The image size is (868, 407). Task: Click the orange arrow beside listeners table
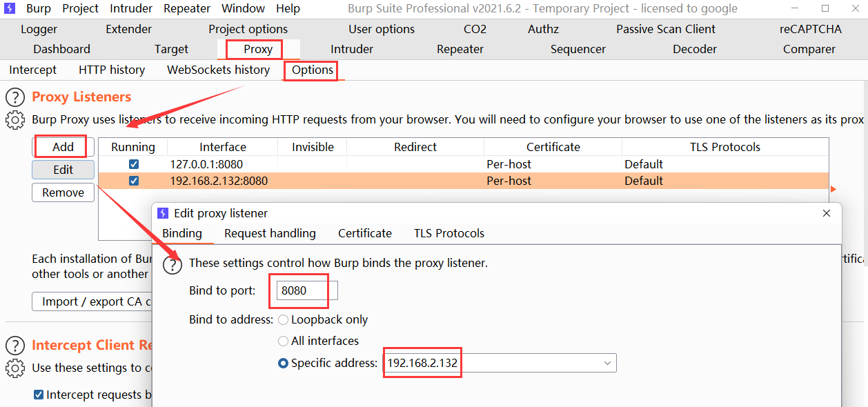[x=833, y=189]
